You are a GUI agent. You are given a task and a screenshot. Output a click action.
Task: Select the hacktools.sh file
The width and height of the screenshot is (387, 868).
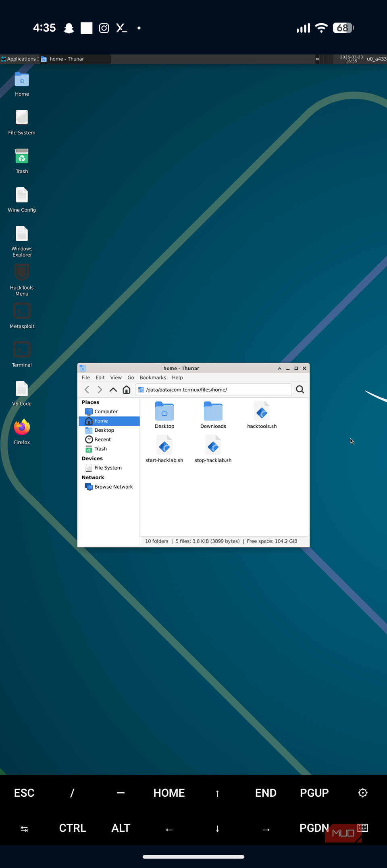tap(262, 415)
